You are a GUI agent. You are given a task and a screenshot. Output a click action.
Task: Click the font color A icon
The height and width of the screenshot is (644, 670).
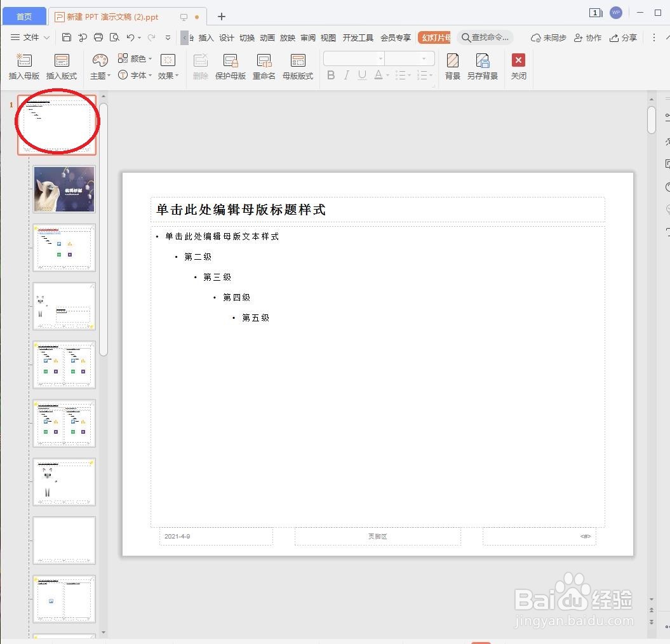[x=378, y=76]
